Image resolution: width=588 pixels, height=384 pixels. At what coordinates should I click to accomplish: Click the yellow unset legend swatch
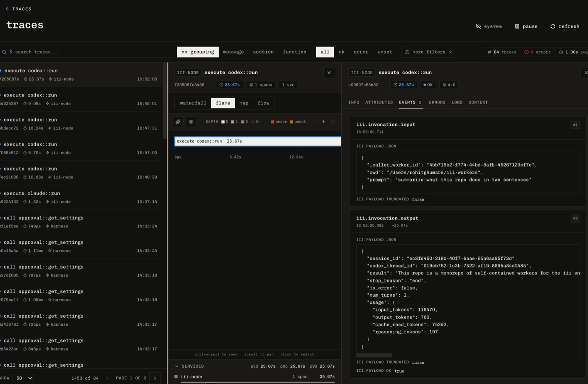pos(291,122)
